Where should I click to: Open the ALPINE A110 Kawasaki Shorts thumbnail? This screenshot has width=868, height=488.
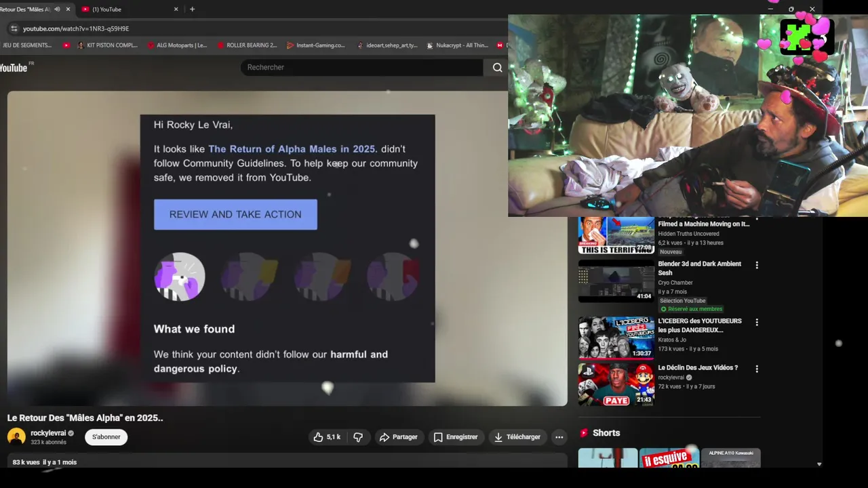pos(731,458)
